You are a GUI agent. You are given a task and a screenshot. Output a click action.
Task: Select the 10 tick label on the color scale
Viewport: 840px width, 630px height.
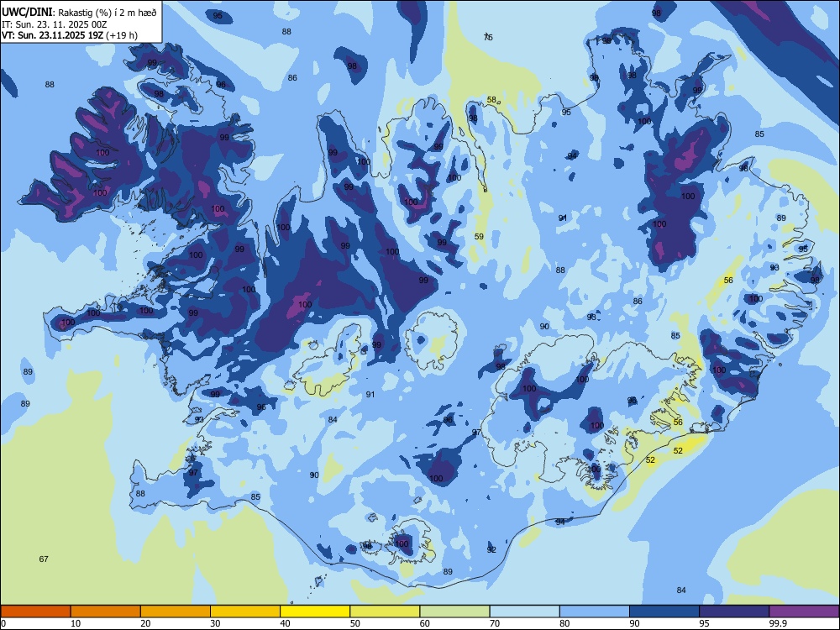pos(76,623)
